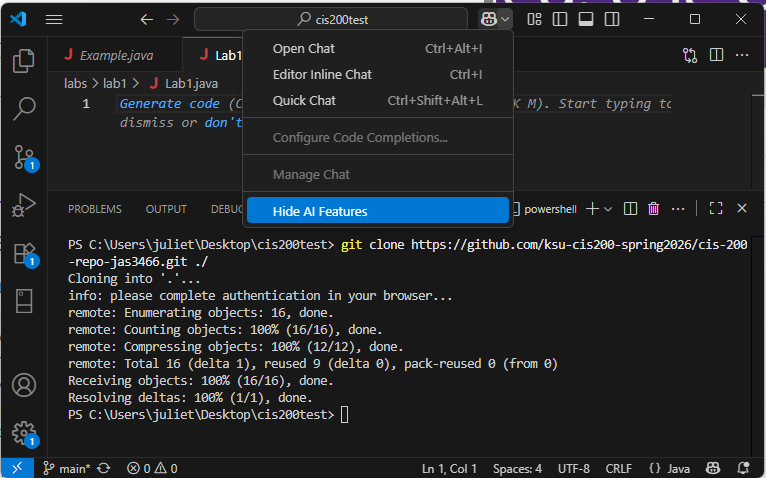
Task: Change line endings via CRLF status item
Action: pos(618,469)
